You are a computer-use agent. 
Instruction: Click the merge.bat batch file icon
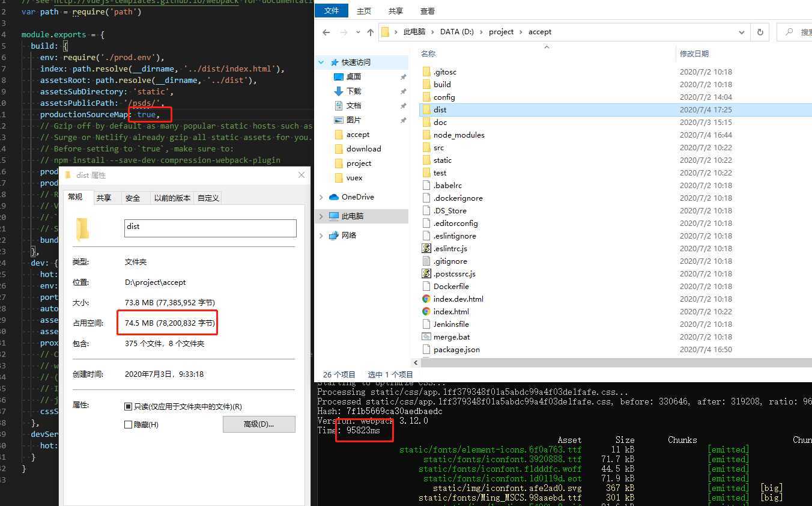pyautogui.click(x=426, y=337)
